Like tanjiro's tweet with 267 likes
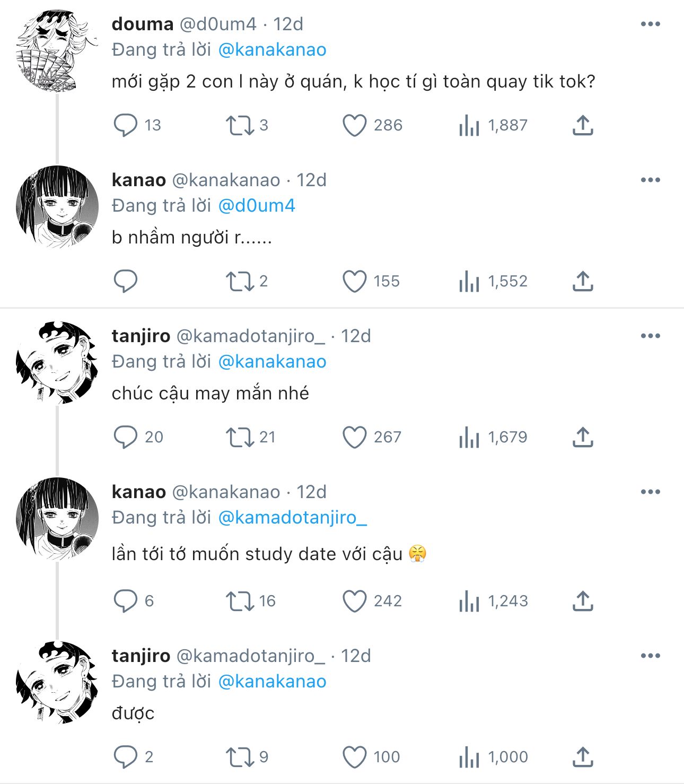The height and width of the screenshot is (784, 684). point(354,437)
